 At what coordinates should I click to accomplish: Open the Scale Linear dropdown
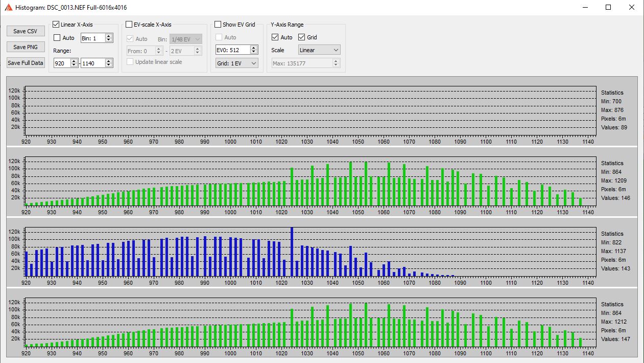coord(319,50)
